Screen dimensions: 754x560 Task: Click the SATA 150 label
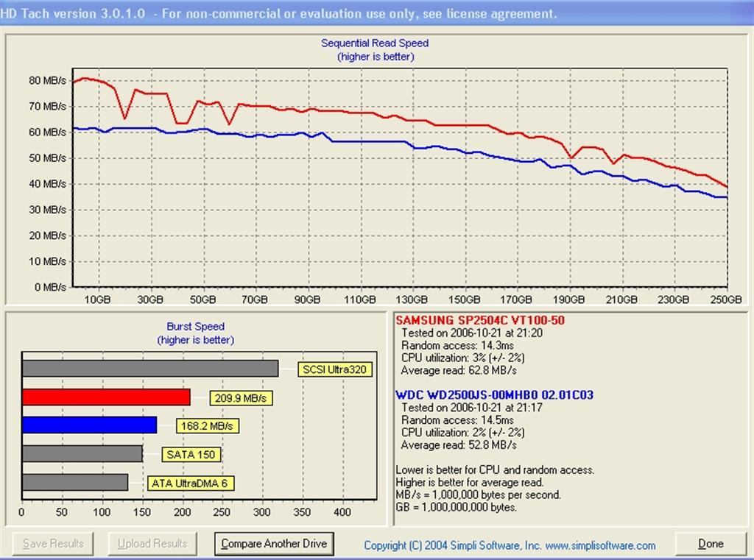tap(191, 454)
